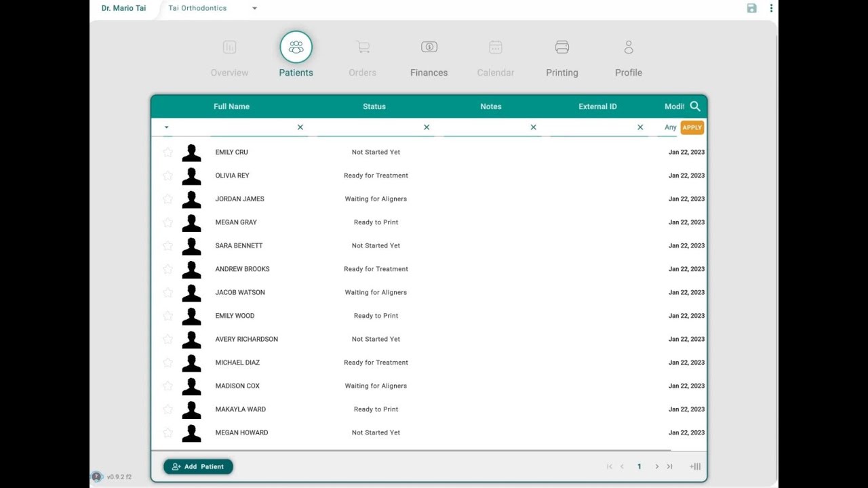868x488 pixels.
Task: Star Olivia Rey as favorite
Action: pyautogui.click(x=167, y=176)
